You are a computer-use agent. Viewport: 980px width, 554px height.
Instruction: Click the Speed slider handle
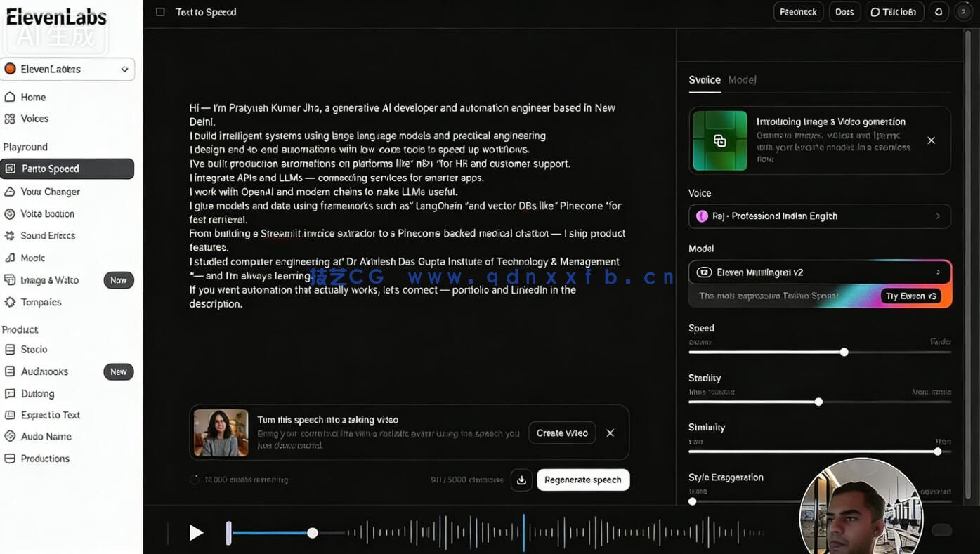tap(844, 352)
